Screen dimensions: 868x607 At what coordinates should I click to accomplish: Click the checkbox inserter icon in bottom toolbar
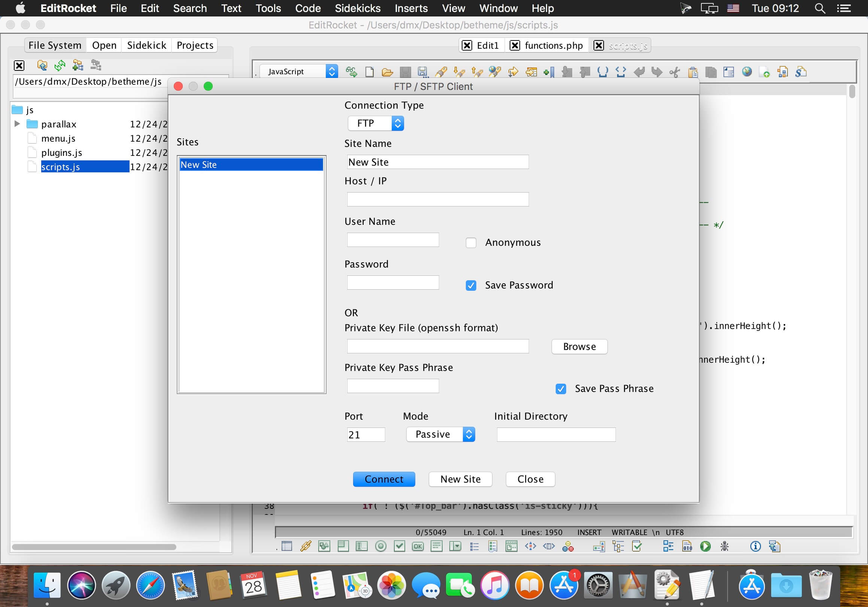click(x=399, y=546)
